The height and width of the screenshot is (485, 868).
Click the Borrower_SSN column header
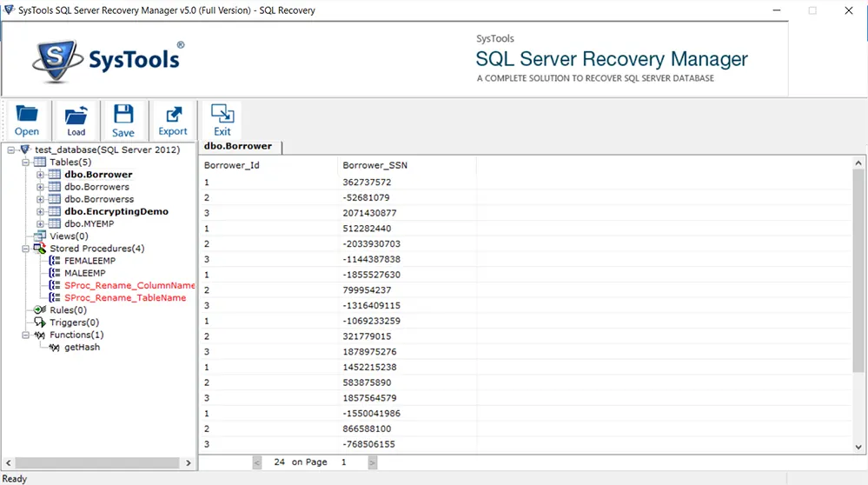(x=374, y=165)
